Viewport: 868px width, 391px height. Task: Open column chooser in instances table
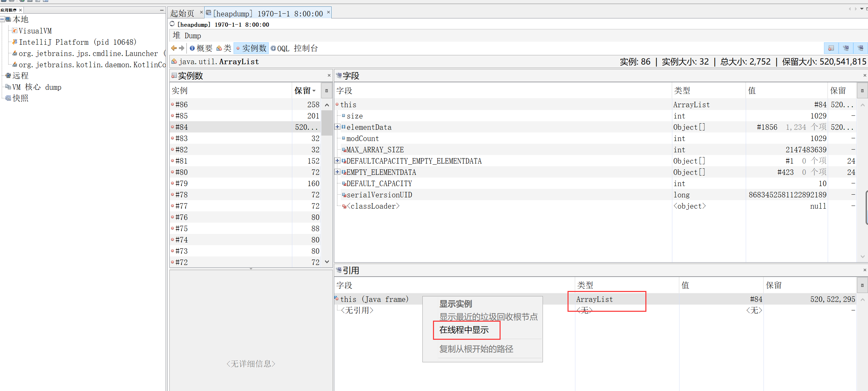[326, 90]
